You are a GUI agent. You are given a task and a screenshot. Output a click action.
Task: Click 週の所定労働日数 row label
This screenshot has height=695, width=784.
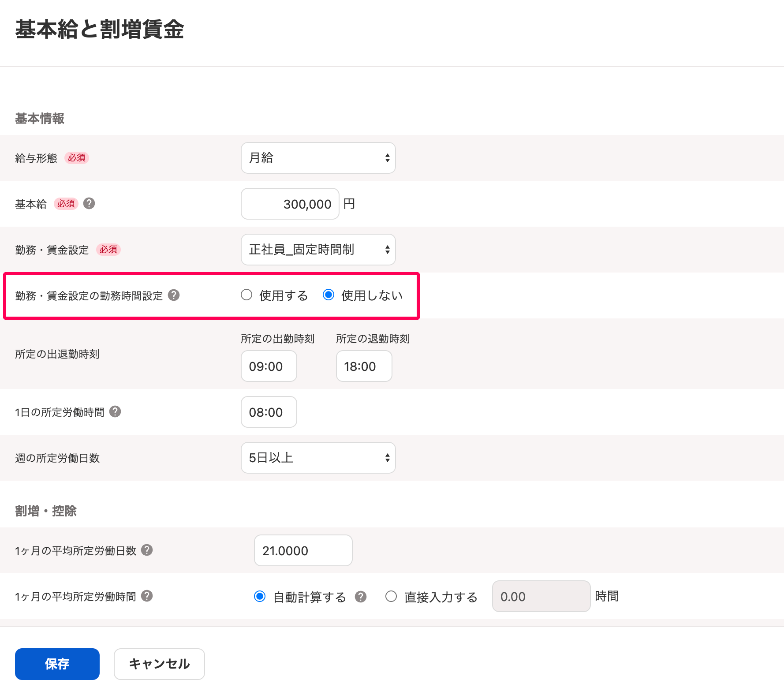(57, 458)
